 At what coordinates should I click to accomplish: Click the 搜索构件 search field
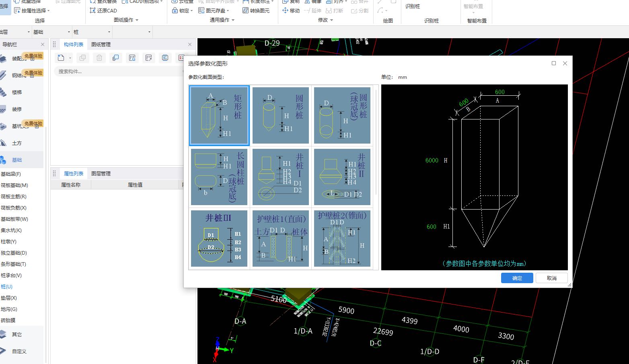point(119,71)
